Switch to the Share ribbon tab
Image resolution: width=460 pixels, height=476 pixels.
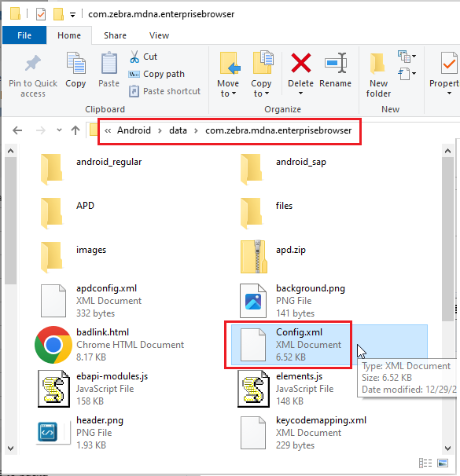tap(115, 35)
